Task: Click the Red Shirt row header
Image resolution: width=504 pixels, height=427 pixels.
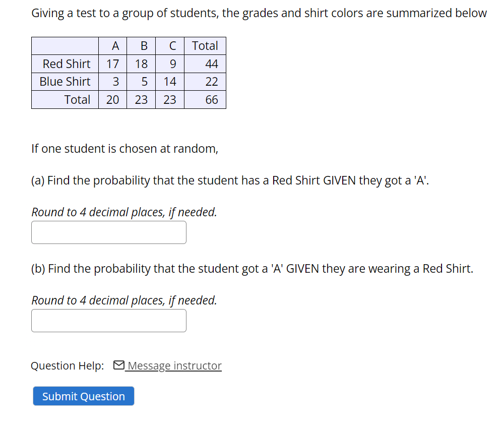Action: 65,64
